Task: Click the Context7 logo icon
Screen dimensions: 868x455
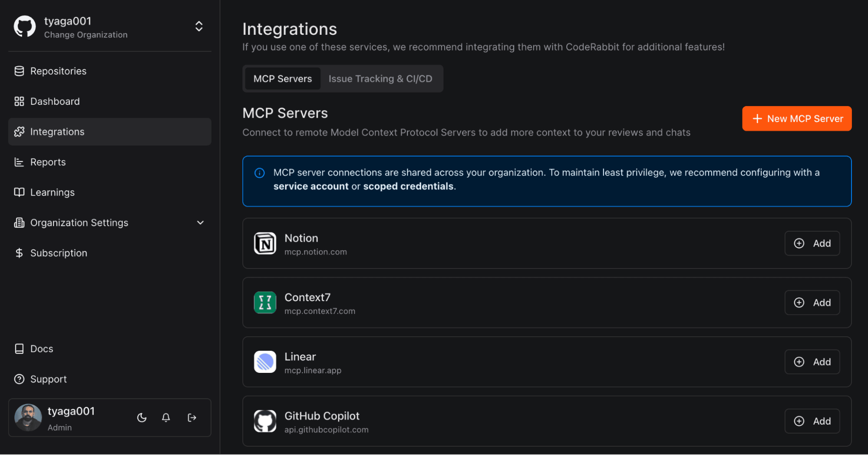Action: coord(265,302)
